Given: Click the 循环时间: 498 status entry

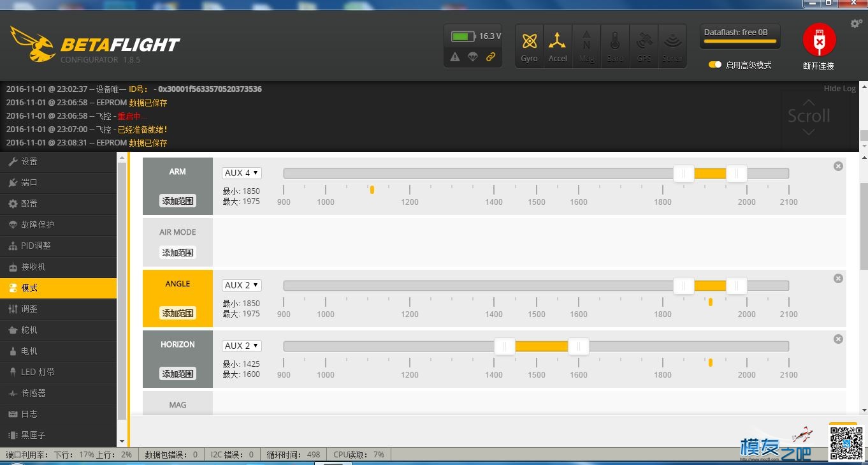Looking at the screenshot, I should point(293,455).
